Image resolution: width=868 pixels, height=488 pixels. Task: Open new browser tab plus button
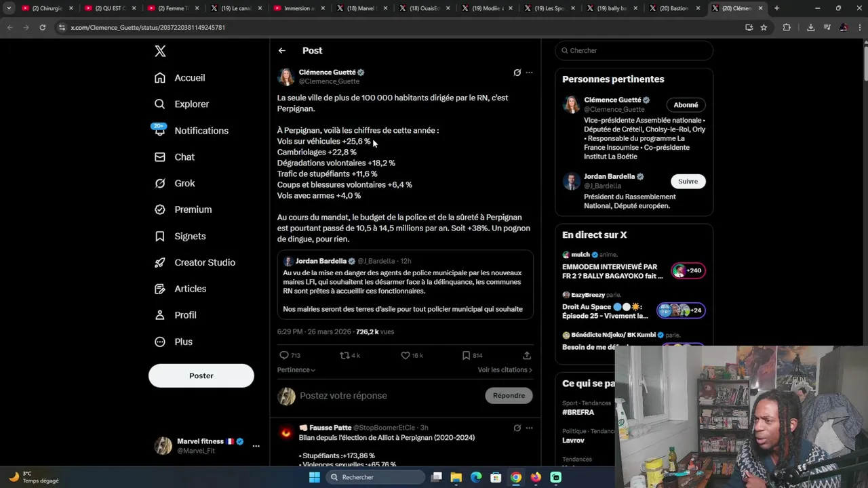click(776, 8)
